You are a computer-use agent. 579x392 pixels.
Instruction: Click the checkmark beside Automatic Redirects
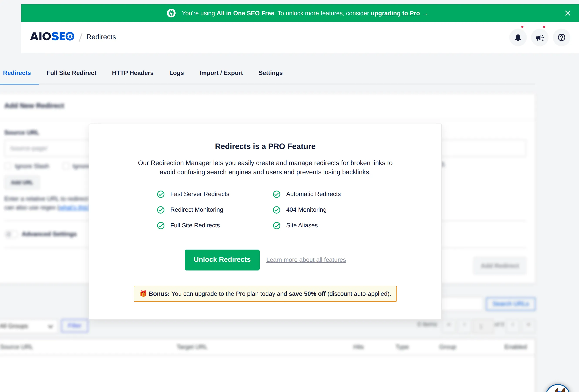pyautogui.click(x=277, y=194)
